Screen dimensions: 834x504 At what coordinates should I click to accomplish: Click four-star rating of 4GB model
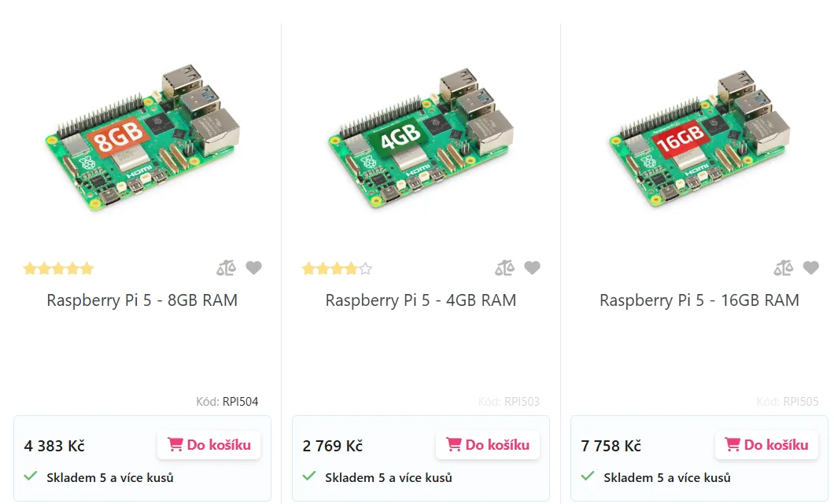[337, 269]
